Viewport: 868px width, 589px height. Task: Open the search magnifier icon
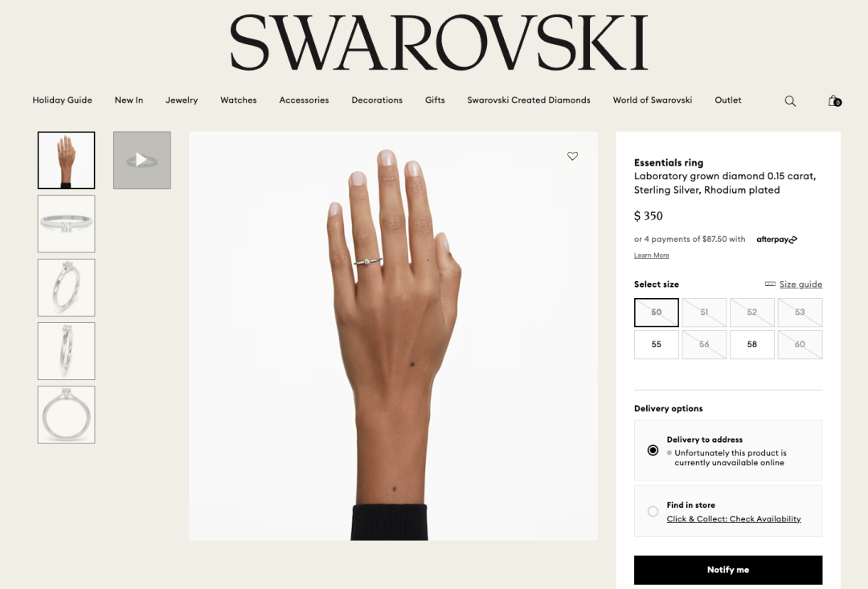point(790,100)
